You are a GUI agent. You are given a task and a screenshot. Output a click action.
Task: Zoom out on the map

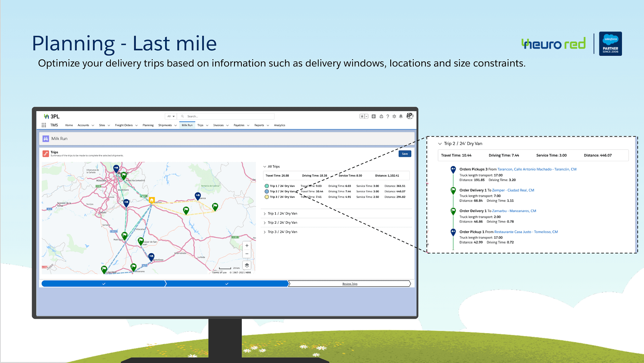pos(247,254)
